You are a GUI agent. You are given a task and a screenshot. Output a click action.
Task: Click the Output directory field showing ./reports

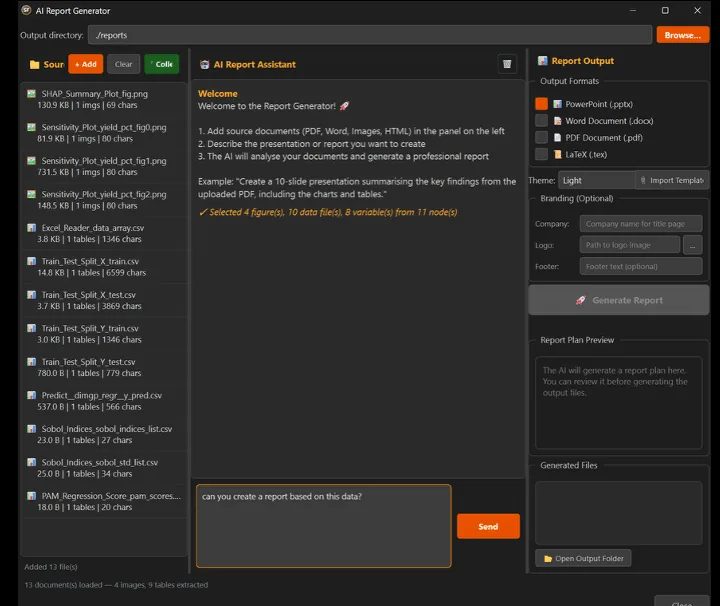click(x=370, y=35)
